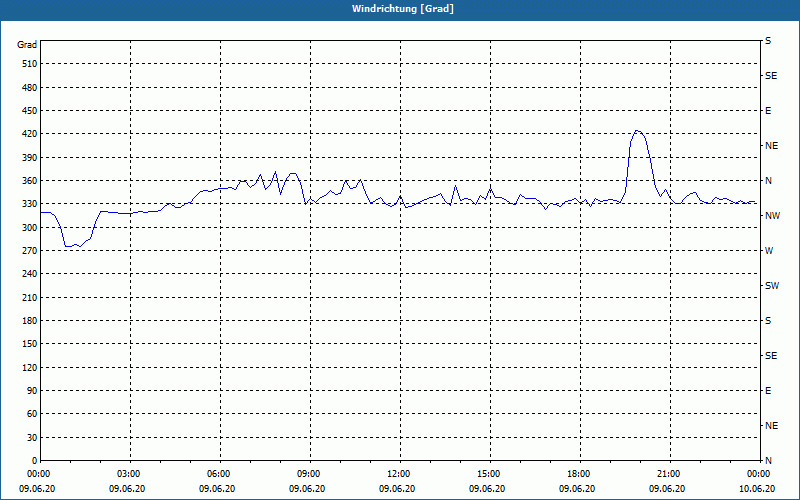
Task: Select the 330 y-axis value
Action: coord(30,204)
